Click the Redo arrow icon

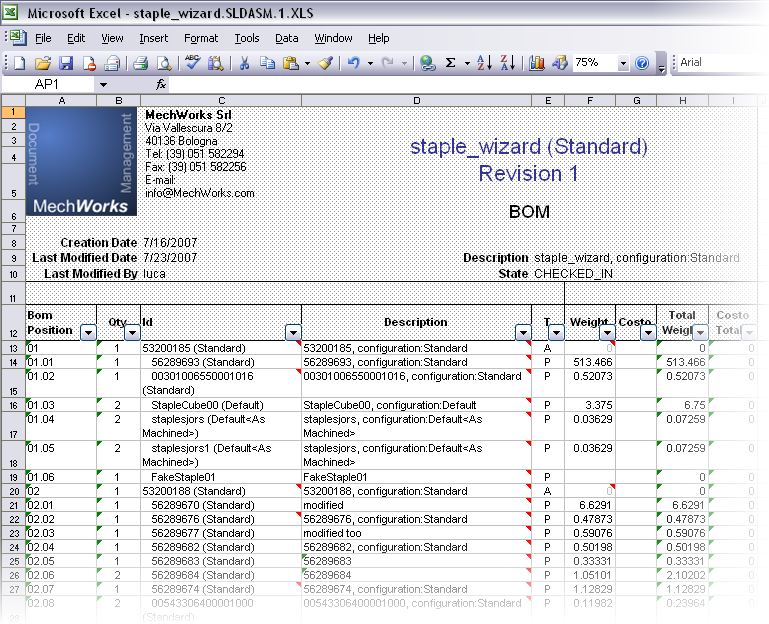(x=387, y=63)
